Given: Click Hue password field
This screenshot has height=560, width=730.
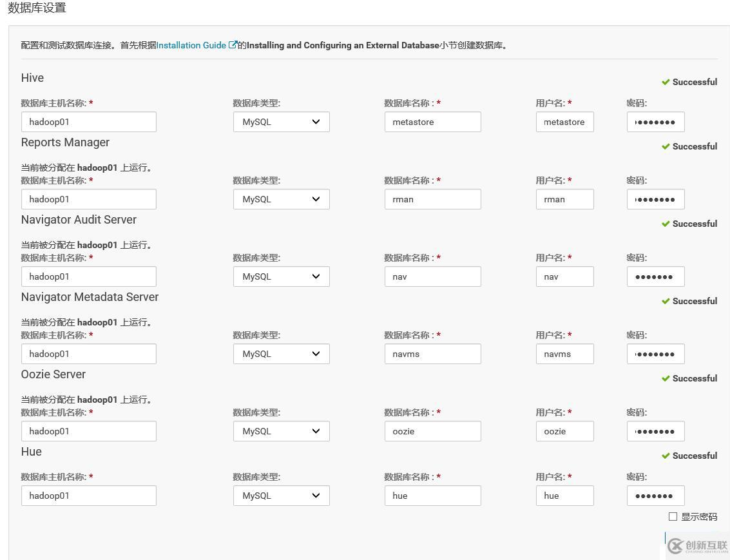Looking at the screenshot, I should 655,496.
